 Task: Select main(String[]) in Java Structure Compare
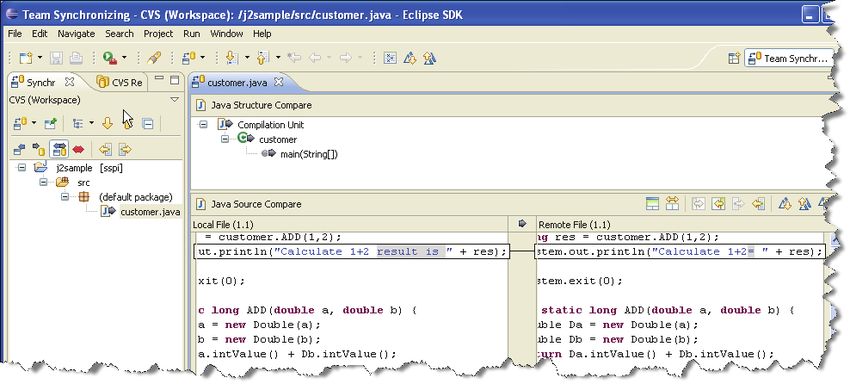[308, 155]
